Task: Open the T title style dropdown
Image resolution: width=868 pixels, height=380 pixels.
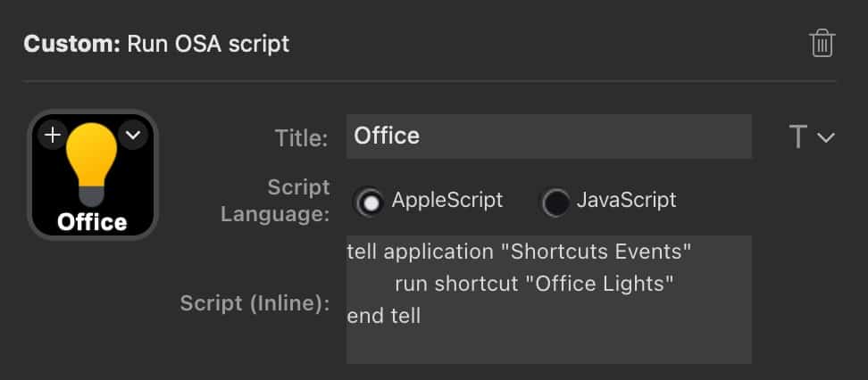Action: point(812,136)
